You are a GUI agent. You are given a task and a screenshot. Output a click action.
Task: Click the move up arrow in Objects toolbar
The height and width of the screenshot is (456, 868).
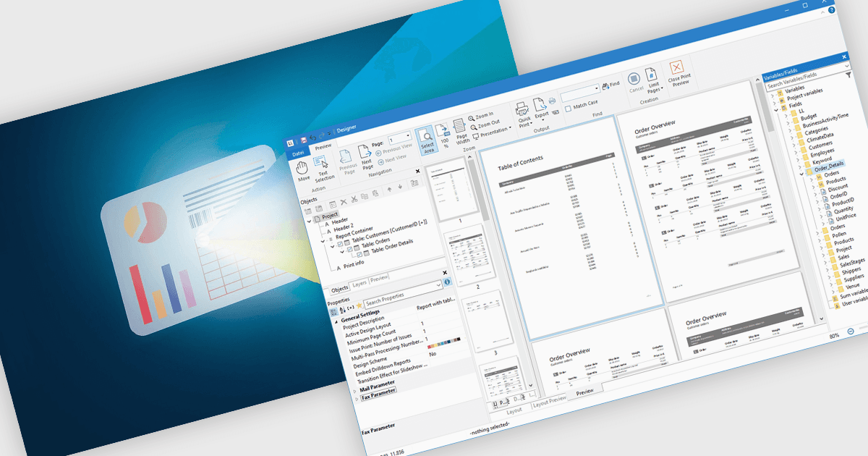tap(390, 189)
